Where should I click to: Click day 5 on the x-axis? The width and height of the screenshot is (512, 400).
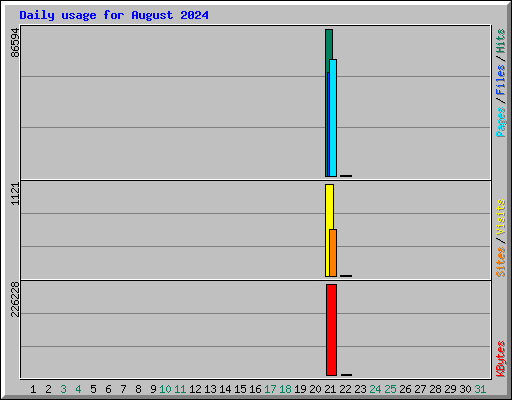93,389
